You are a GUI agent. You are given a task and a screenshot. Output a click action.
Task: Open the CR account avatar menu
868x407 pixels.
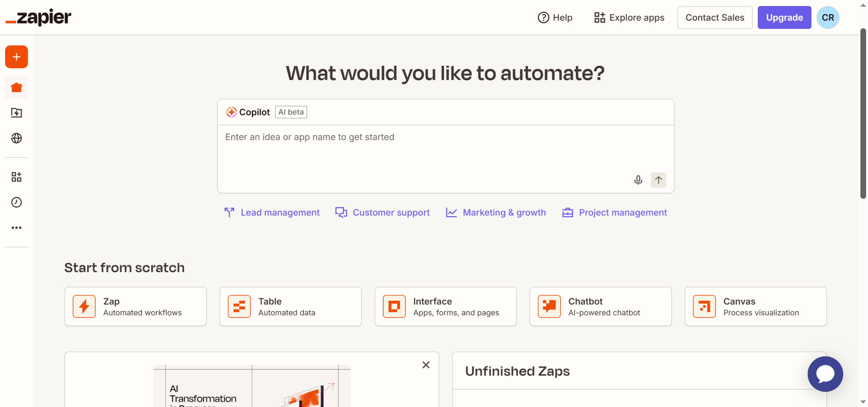pyautogui.click(x=828, y=18)
